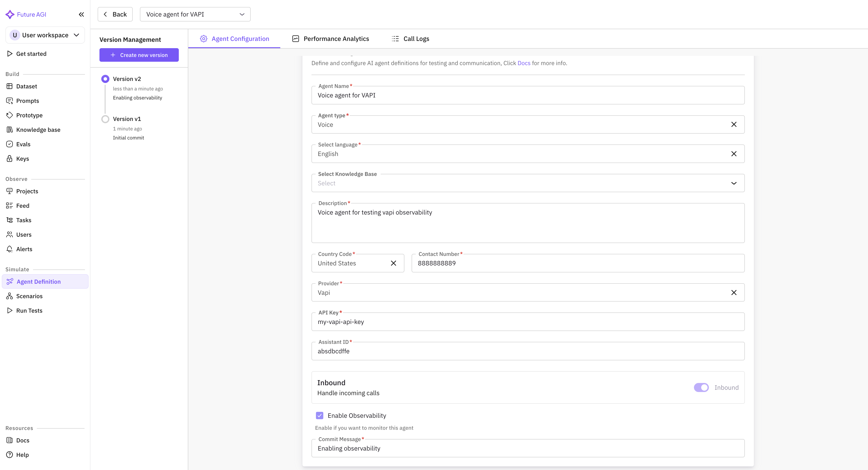Open the Voice agent for VAPI dropdown
The image size is (868, 470).
(195, 14)
